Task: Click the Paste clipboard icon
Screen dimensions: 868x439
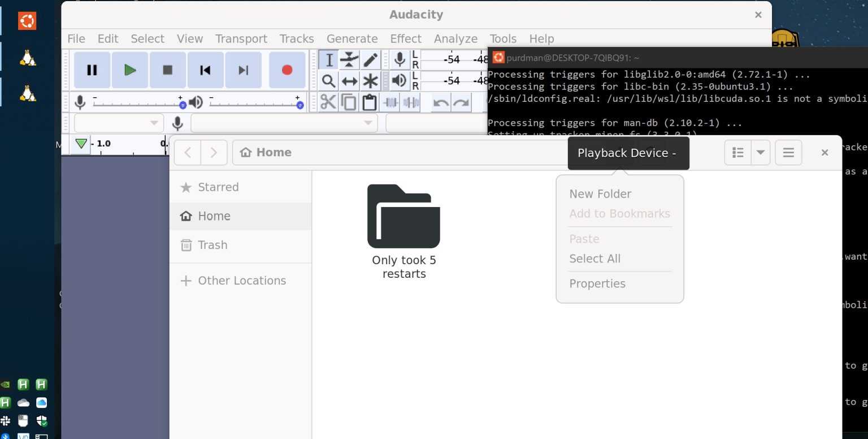Action: (369, 102)
